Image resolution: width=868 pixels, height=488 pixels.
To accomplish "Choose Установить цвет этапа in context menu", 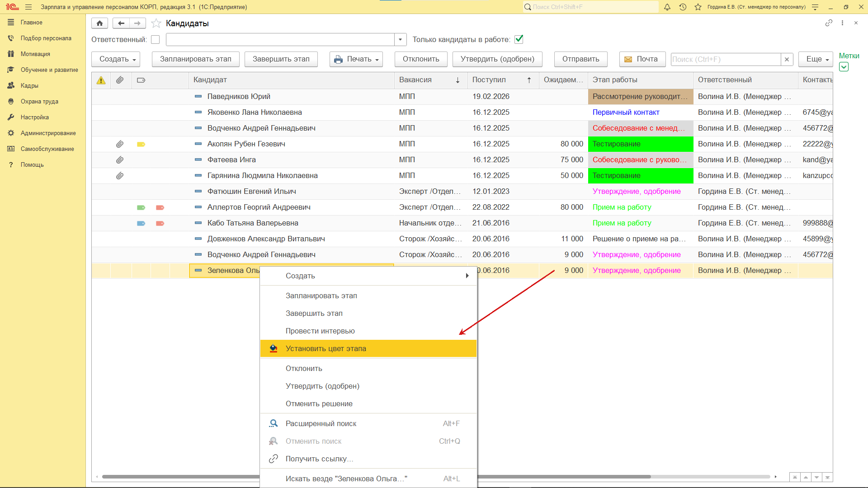I will click(325, 348).
